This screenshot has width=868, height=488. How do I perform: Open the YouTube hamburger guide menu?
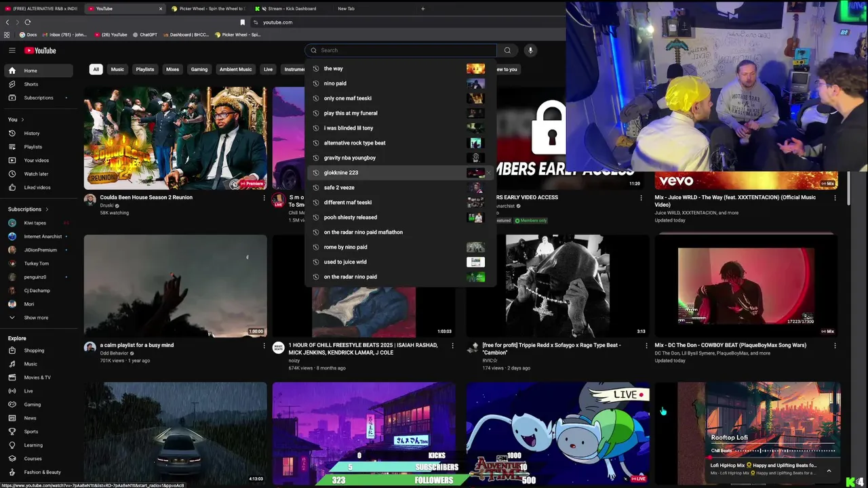click(x=12, y=50)
